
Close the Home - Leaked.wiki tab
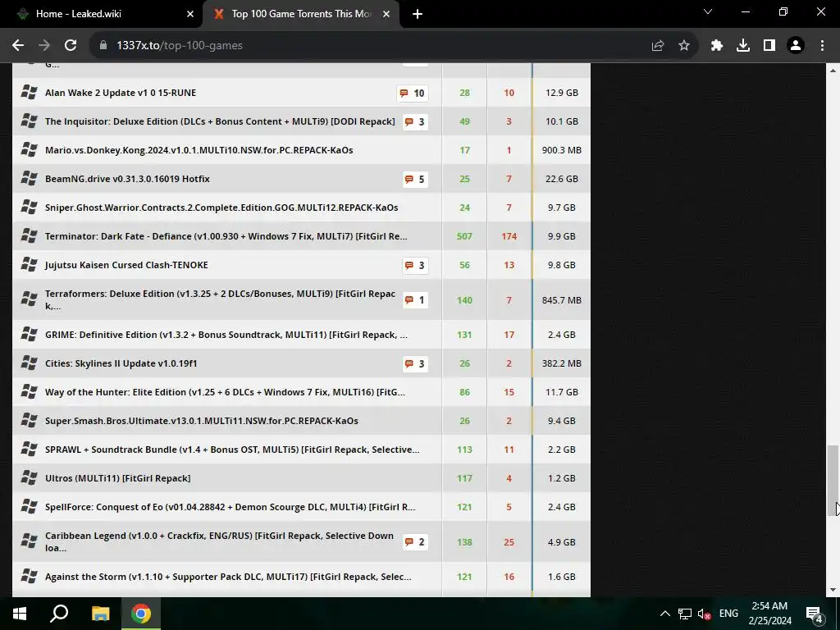tap(190, 15)
